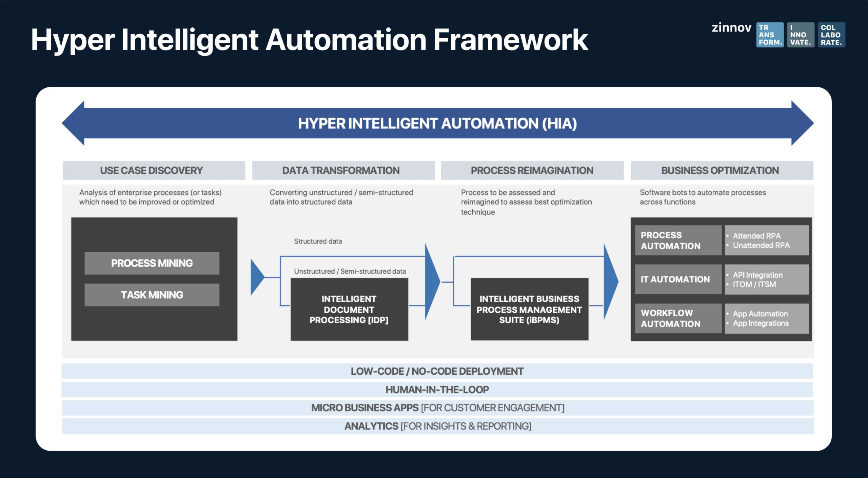Click the zinnov logo text
868x478 pixels.
click(x=731, y=28)
